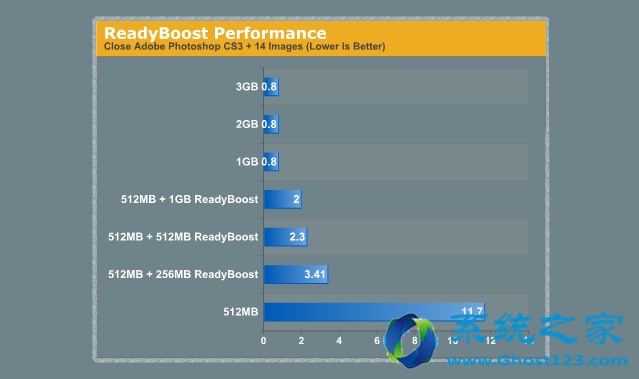Click the Close Adobe Photoshop CS3 subtitle

pyautogui.click(x=245, y=46)
